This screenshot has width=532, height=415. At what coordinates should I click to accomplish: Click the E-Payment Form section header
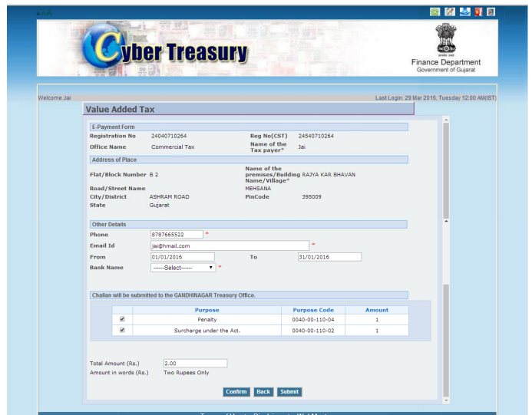pos(249,127)
